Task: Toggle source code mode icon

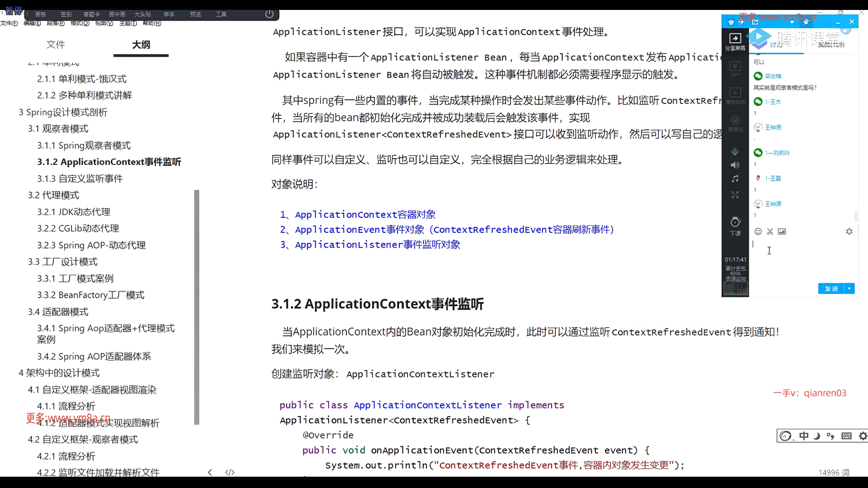Action: pos(230,472)
